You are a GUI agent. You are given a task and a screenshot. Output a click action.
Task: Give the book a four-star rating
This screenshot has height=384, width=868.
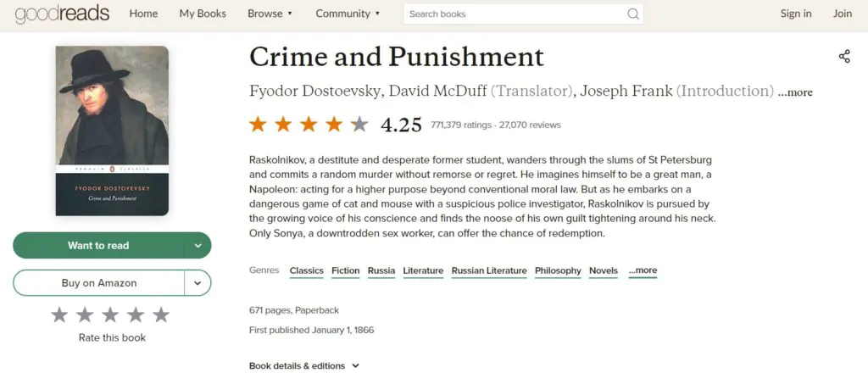point(136,315)
